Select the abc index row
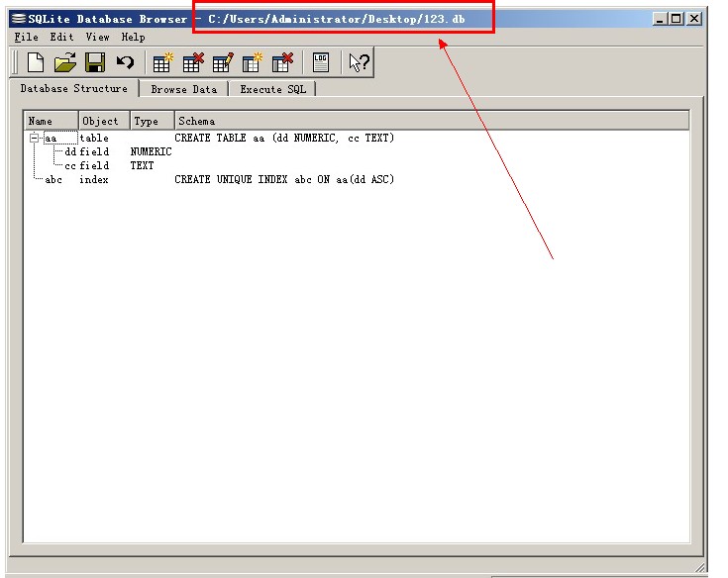The width and height of the screenshot is (728, 578). click(53, 180)
